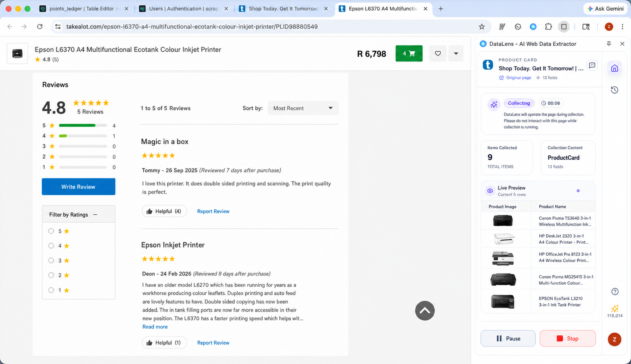Close the DataLens side panel
Viewport: 631px width, 364px height.
click(622, 44)
